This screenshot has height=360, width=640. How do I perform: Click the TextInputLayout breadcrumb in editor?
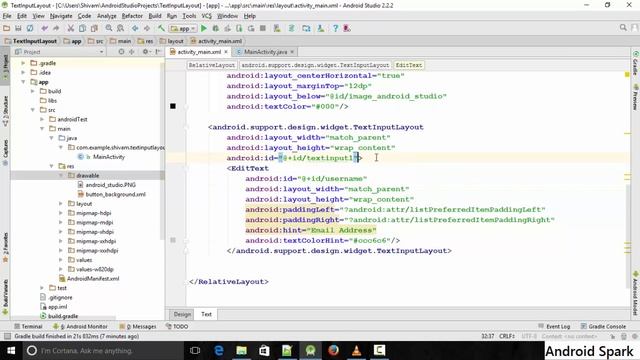pyautogui.click(x=316, y=65)
